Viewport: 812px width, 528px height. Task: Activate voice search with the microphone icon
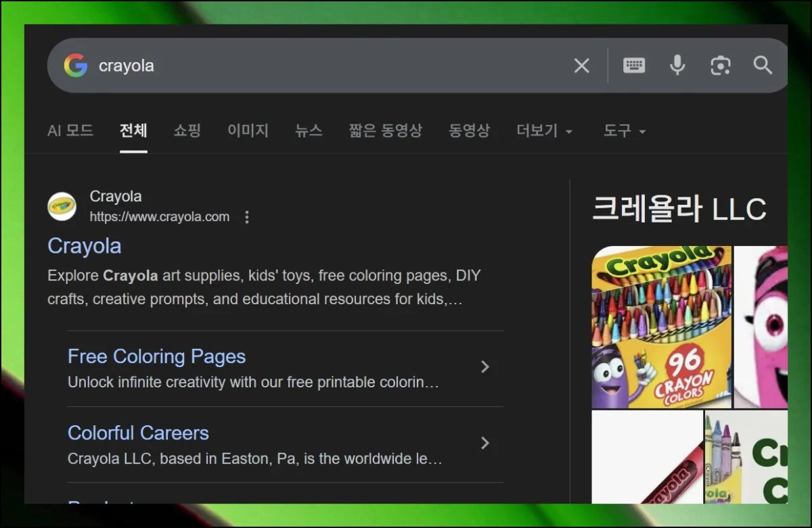677,65
